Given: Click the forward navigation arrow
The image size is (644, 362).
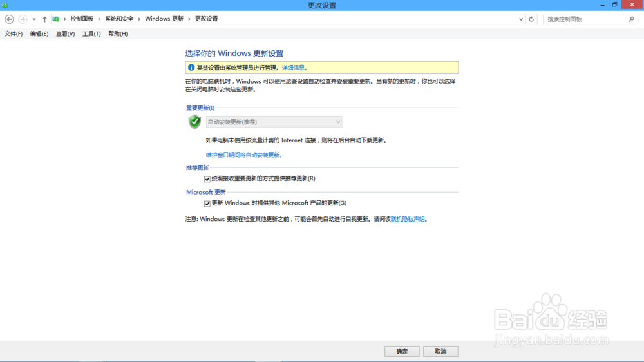Looking at the screenshot, I should (x=23, y=19).
